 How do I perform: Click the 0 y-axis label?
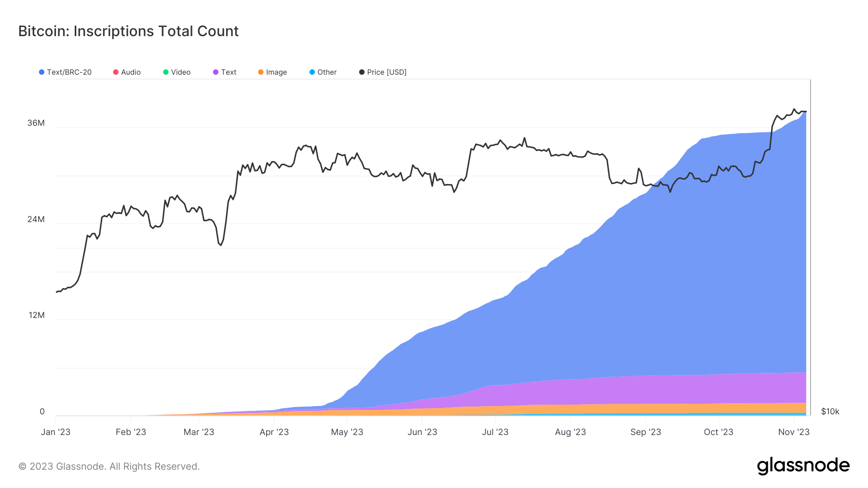click(42, 411)
